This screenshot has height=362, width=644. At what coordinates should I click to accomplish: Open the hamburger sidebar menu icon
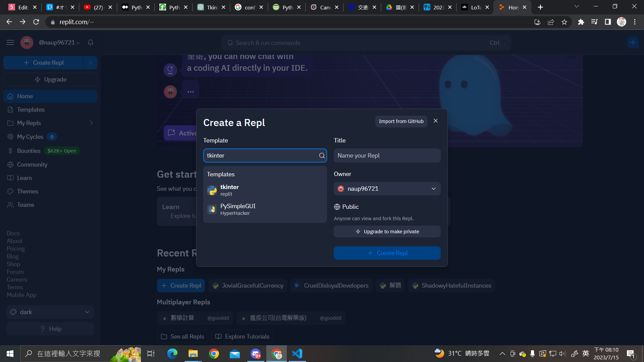pos(10,43)
